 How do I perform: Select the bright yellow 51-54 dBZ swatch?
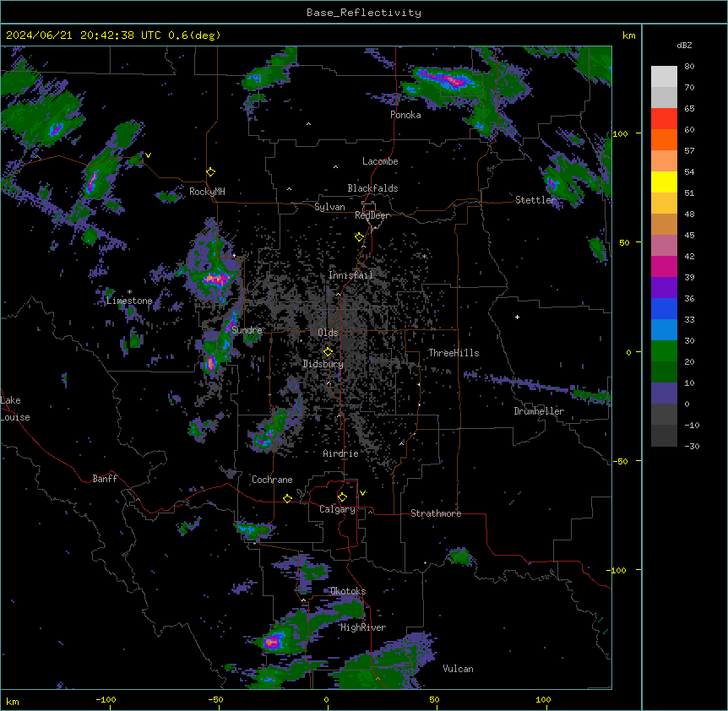(x=664, y=182)
